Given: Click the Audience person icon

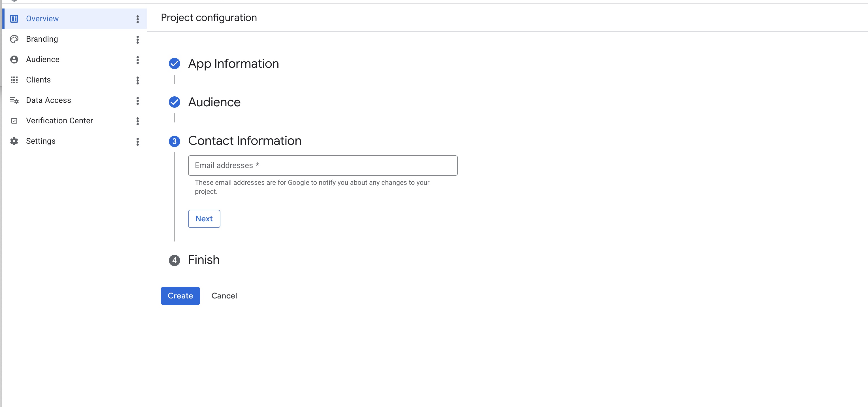Looking at the screenshot, I should pos(14,59).
